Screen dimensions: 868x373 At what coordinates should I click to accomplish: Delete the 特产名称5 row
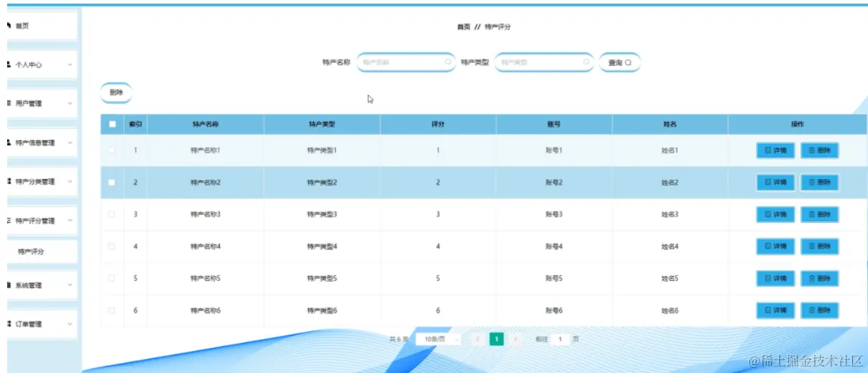(x=819, y=278)
